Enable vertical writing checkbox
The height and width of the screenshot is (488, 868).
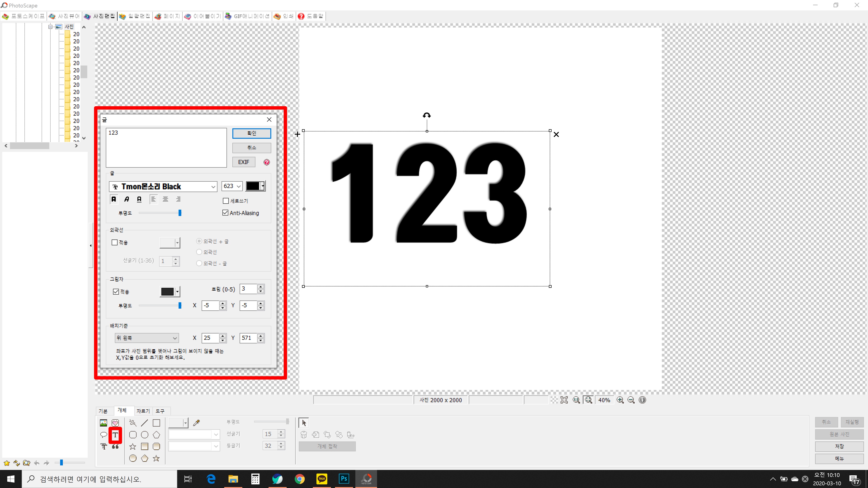point(226,201)
